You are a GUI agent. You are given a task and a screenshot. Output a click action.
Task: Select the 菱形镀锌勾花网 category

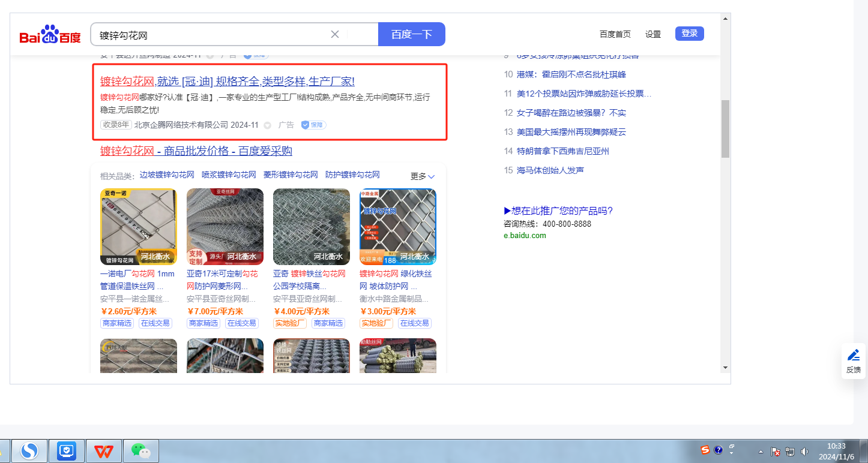point(291,175)
